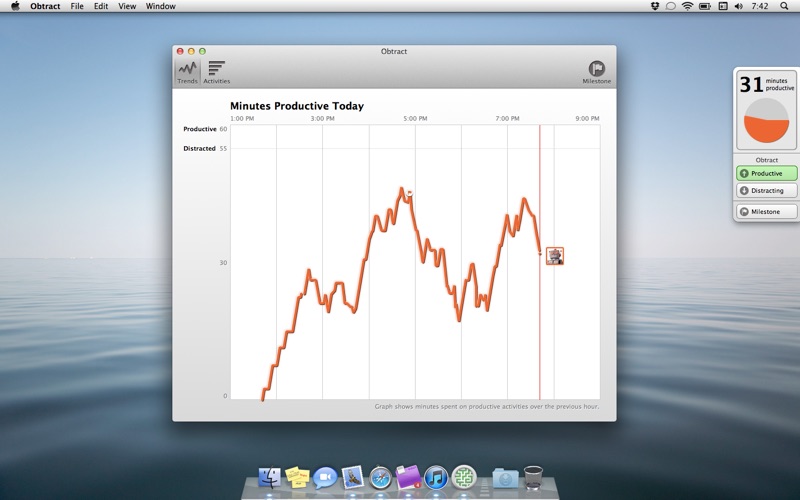Image resolution: width=800 pixels, height=500 pixels.
Task: Click the orange productivity pie gauge
Action: pos(766,120)
